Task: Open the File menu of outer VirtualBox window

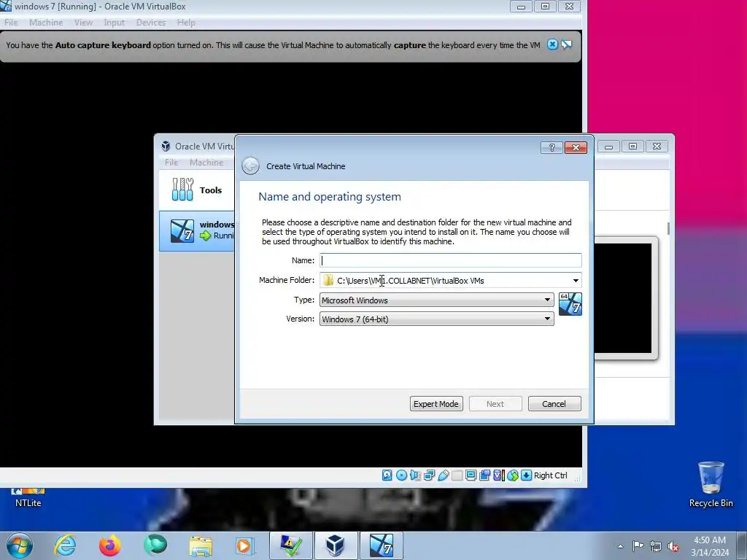Action: [x=11, y=23]
